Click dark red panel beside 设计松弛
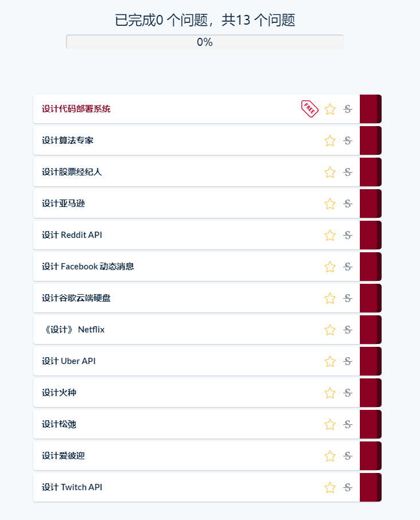Screen dimensions: 420x520 click(370, 424)
